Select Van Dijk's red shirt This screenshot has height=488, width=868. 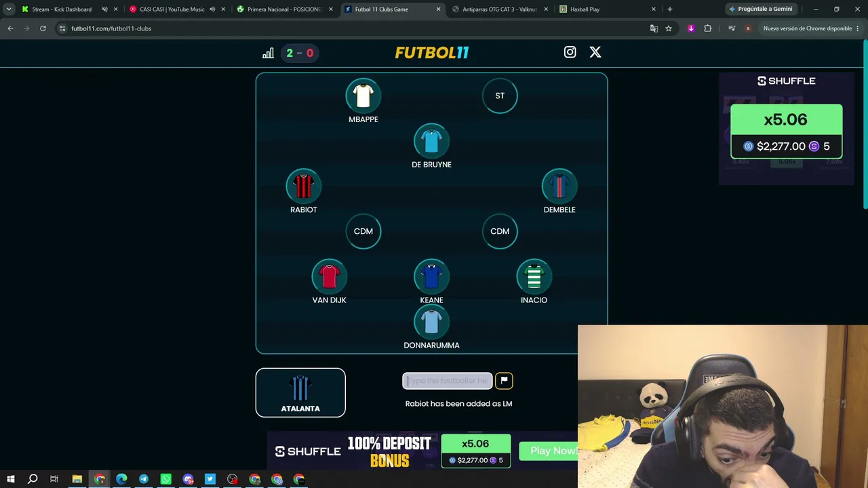tap(329, 277)
